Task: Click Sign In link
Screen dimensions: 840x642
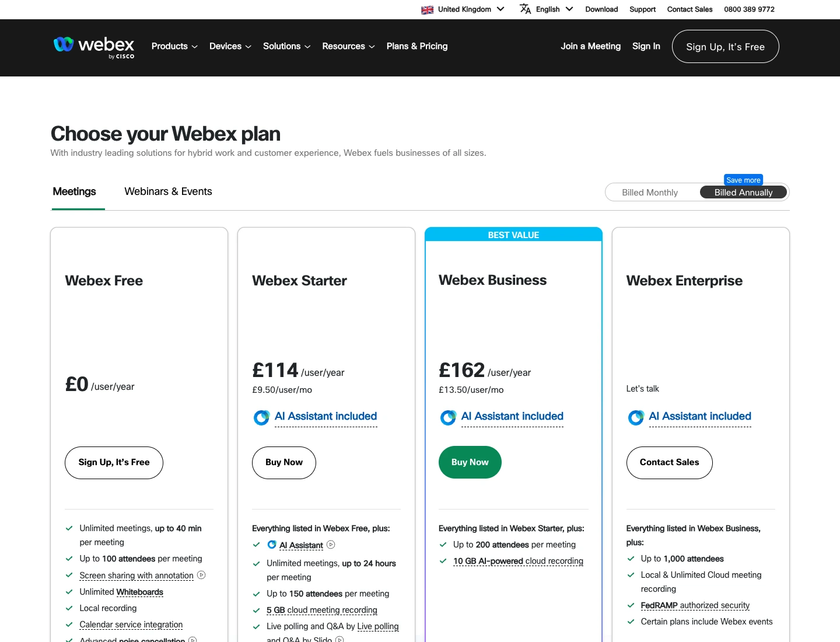Action: [x=646, y=46]
